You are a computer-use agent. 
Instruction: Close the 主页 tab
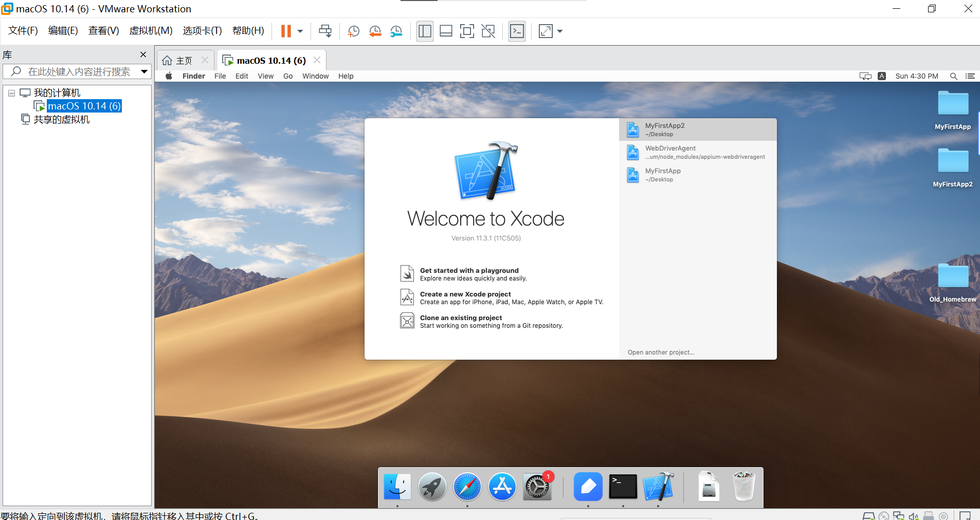click(205, 60)
